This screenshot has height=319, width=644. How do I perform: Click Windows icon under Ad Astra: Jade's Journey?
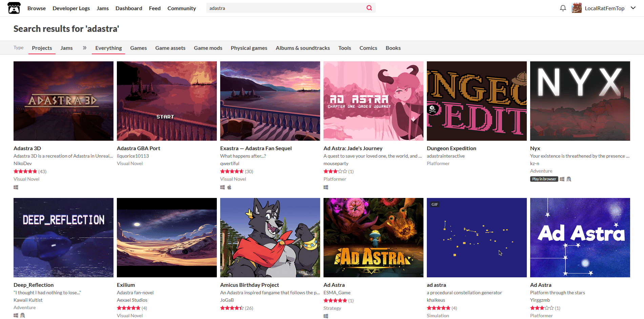(x=326, y=187)
